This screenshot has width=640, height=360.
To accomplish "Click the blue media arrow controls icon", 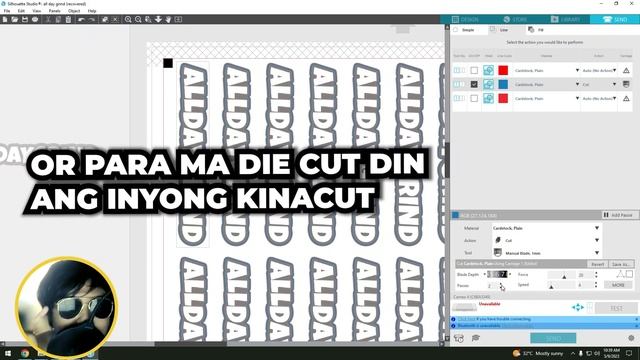I will [578, 307].
